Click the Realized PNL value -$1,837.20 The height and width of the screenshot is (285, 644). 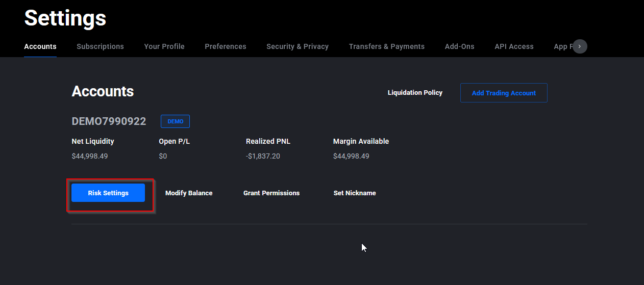pyautogui.click(x=263, y=156)
